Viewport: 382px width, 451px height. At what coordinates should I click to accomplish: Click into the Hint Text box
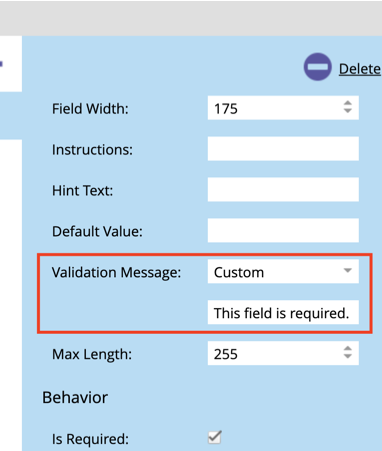(283, 190)
